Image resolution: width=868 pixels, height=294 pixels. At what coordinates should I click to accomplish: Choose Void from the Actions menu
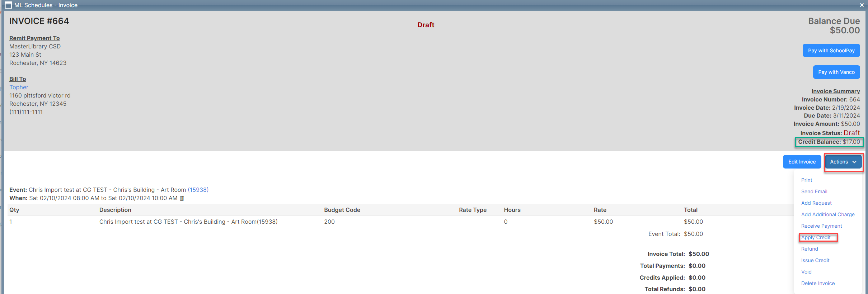coord(806,272)
